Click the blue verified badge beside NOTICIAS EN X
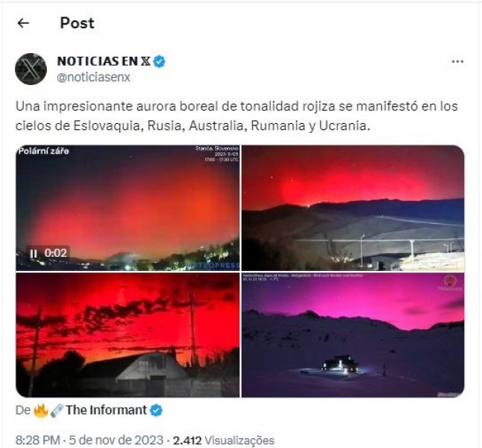Viewport: 482px width, 448px height. 159,61
